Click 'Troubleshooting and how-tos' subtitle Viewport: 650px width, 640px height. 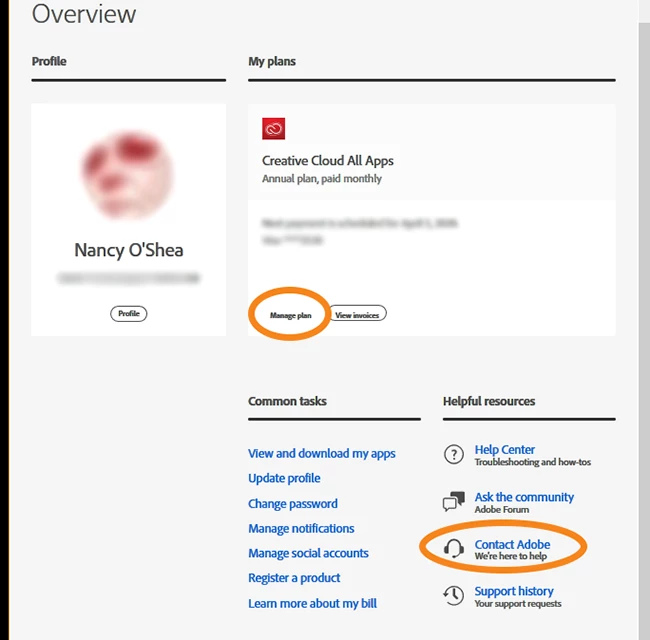tap(533, 462)
